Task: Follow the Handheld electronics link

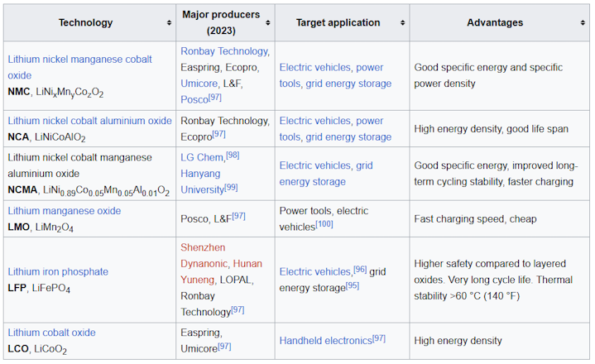Action: pyautogui.click(x=324, y=340)
